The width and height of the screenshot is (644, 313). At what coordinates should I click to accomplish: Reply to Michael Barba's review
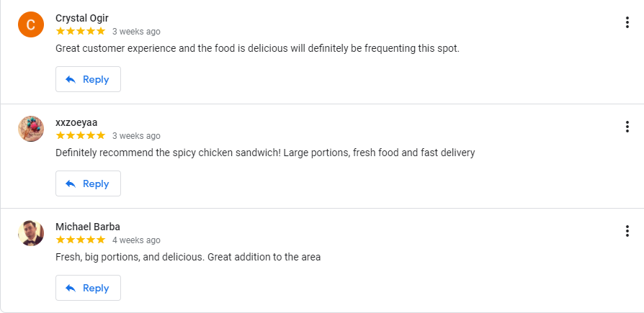(x=88, y=288)
